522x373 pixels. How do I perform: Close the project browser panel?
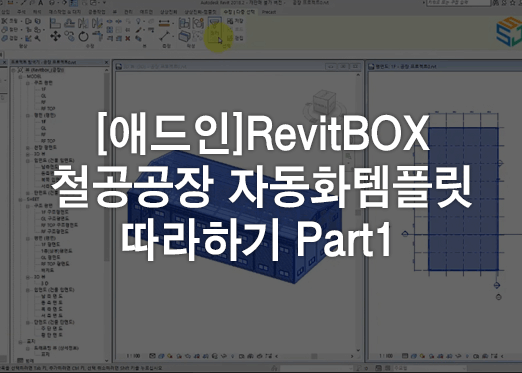tap(106, 62)
